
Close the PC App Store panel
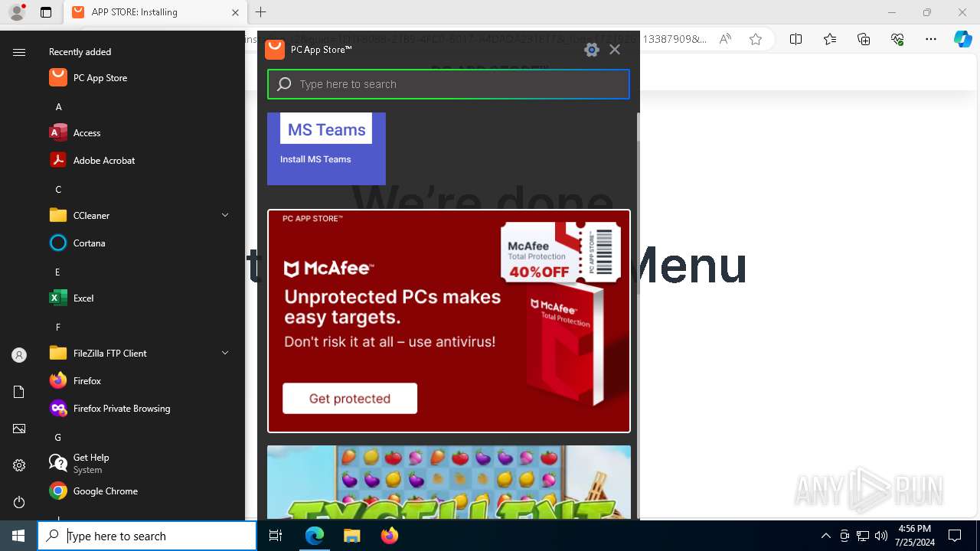(615, 50)
